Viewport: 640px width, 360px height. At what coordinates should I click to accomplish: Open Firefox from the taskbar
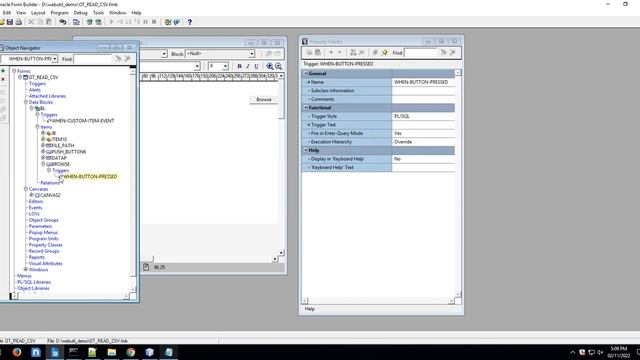[x=17, y=352]
